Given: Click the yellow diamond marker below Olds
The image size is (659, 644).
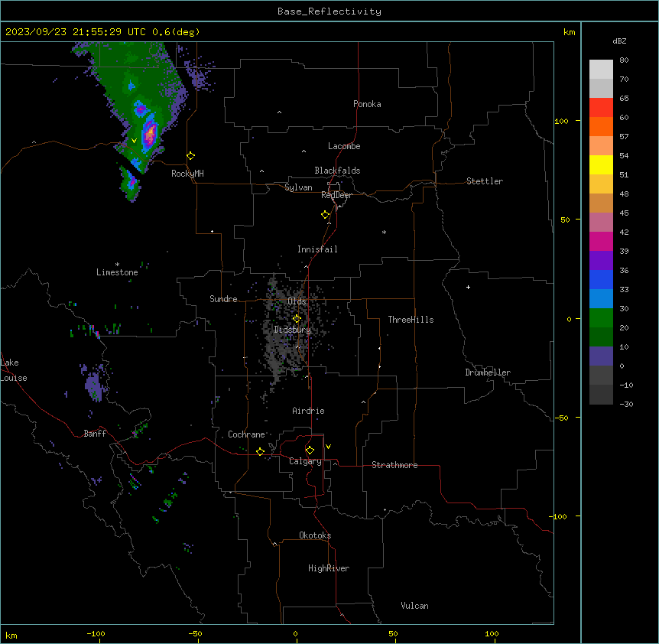Looking at the screenshot, I should pyautogui.click(x=297, y=318).
